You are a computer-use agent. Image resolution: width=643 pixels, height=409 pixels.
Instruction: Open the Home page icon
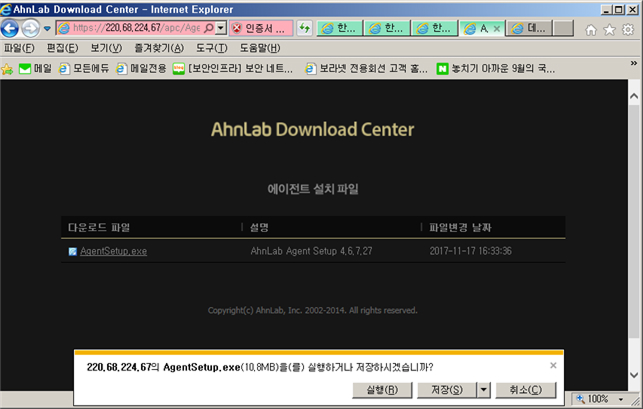591,30
